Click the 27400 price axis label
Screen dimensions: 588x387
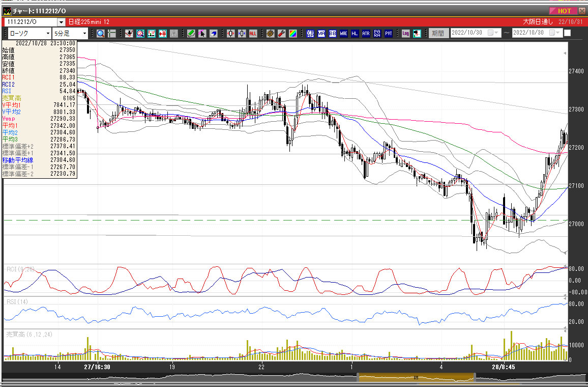tap(576, 71)
